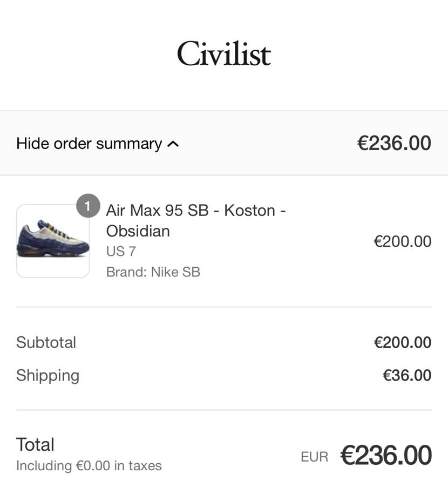Collapse using the chevron up arrow

pyautogui.click(x=173, y=144)
